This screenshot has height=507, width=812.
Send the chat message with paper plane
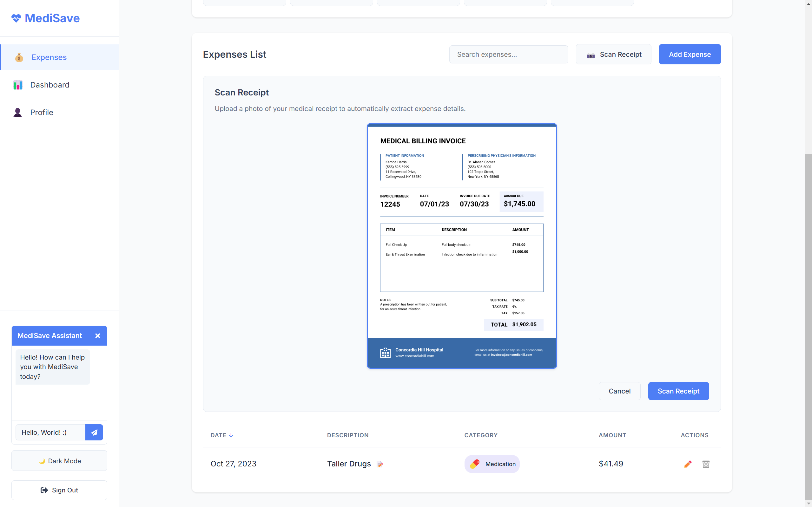coord(94,432)
